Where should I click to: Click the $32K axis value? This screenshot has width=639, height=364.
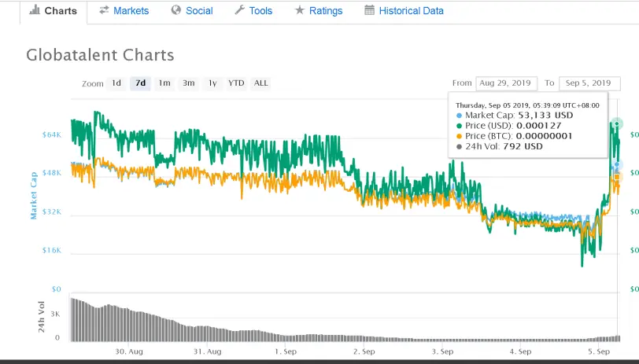point(52,211)
